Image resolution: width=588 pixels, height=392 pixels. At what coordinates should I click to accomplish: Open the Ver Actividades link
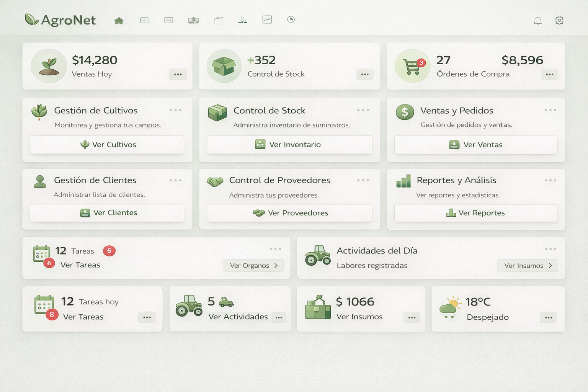pos(238,317)
